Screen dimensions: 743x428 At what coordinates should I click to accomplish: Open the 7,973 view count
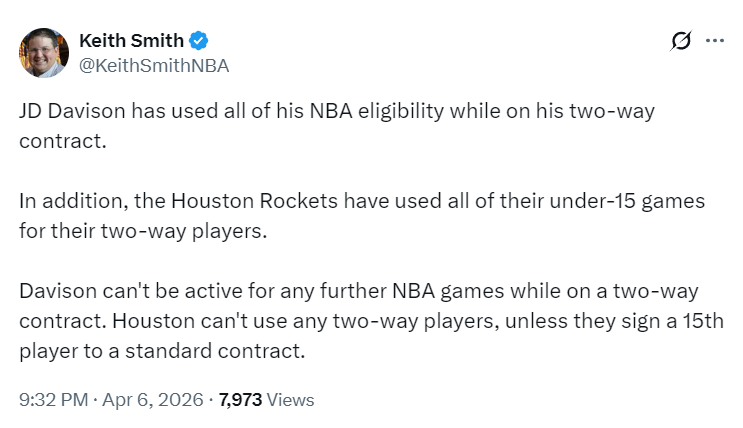pyautogui.click(x=240, y=400)
